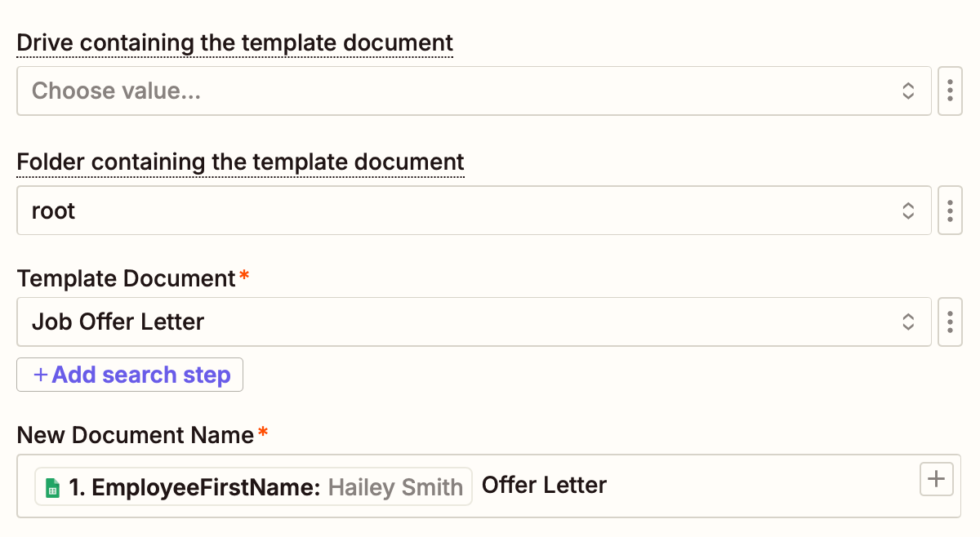The width and height of the screenshot is (980, 537).
Task: Click the 'New Document Name' field label
Action: (x=136, y=436)
